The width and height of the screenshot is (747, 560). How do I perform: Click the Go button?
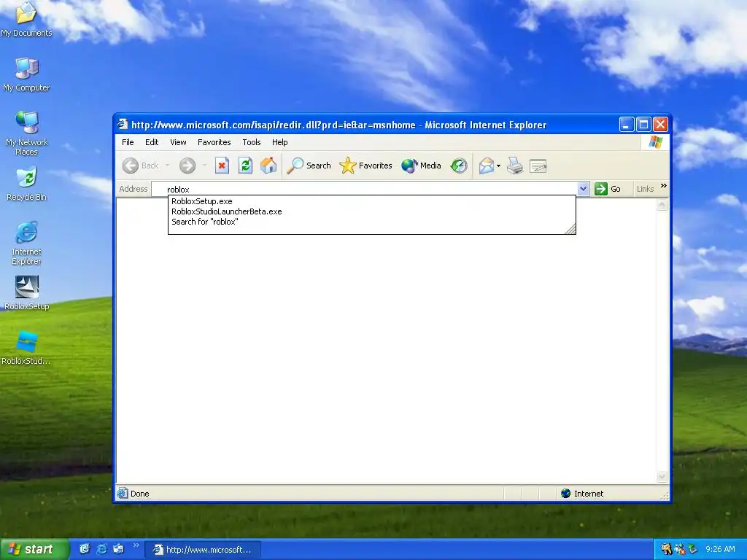pyautogui.click(x=608, y=189)
